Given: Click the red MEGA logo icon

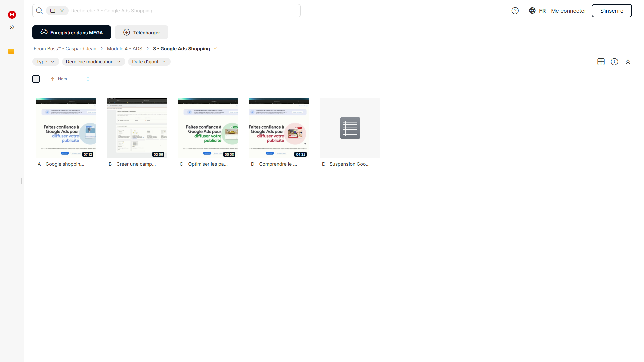Looking at the screenshot, I should [x=12, y=14].
